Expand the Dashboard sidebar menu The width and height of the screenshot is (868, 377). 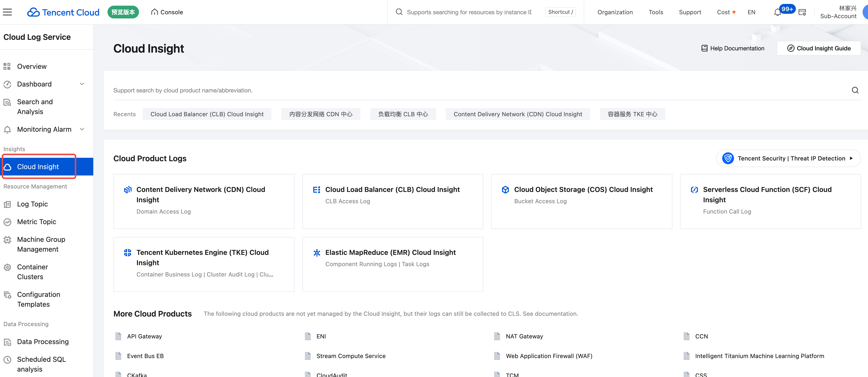click(x=82, y=84)
